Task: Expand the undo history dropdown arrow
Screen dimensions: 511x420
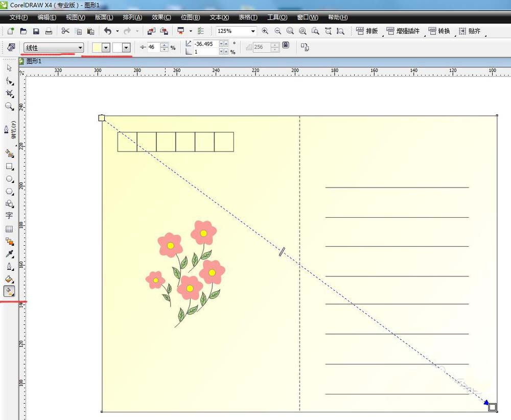Action: coord(118,31)
